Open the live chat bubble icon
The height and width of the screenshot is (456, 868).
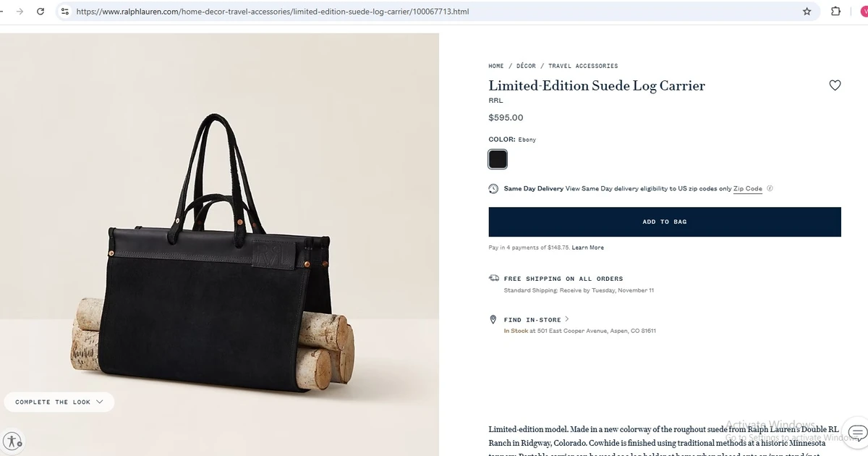857,434
